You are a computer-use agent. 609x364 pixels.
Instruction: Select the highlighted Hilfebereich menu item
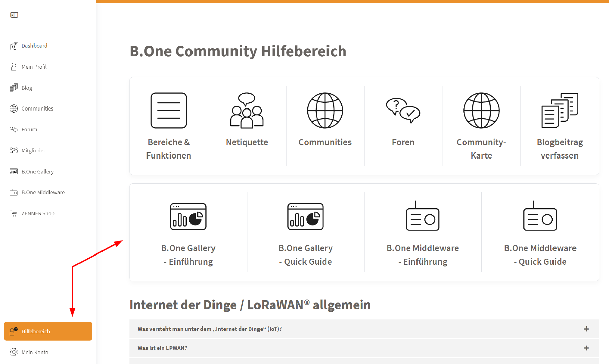48,331
